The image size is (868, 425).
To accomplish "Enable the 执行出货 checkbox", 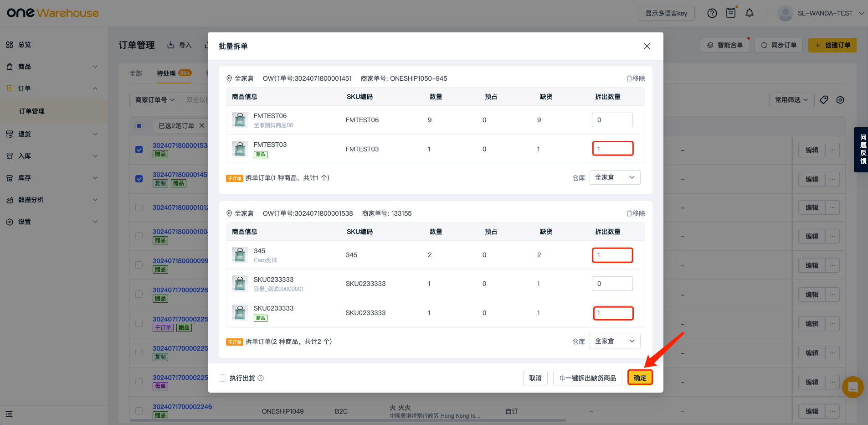I will (222, 378).
